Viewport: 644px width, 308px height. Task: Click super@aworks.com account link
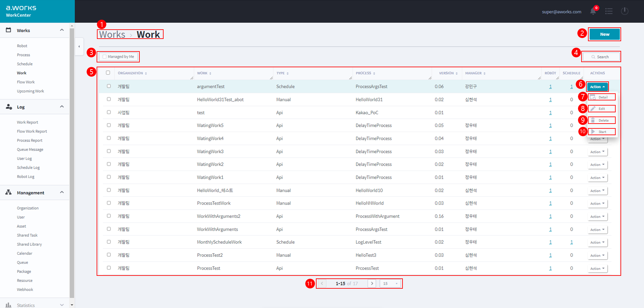(562, 12)
